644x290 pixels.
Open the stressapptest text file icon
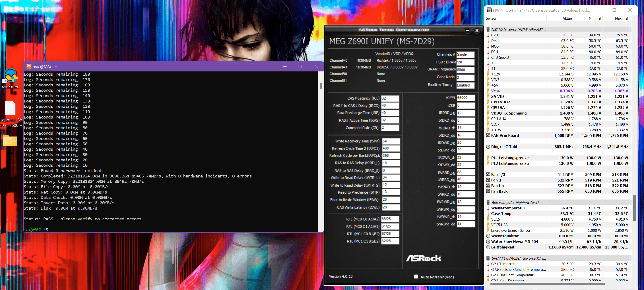coord(10,108)
